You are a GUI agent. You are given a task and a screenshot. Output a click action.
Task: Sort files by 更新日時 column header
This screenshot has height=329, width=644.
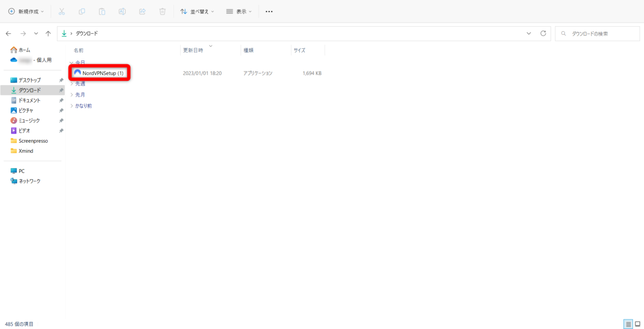[x=193, y=50]
